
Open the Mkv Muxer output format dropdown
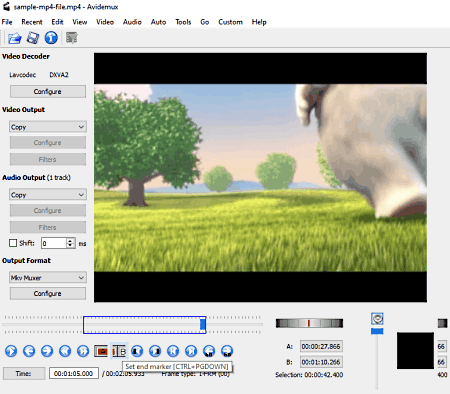pos(48,277)
